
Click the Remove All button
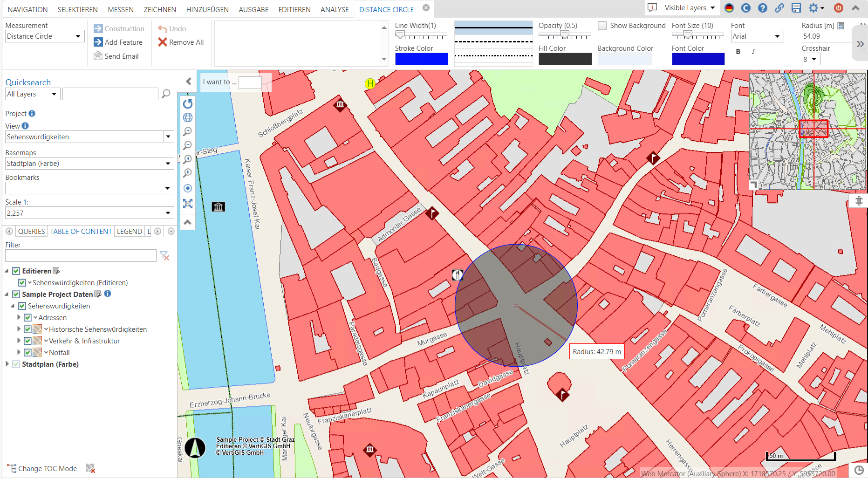(x=181, y=42)
